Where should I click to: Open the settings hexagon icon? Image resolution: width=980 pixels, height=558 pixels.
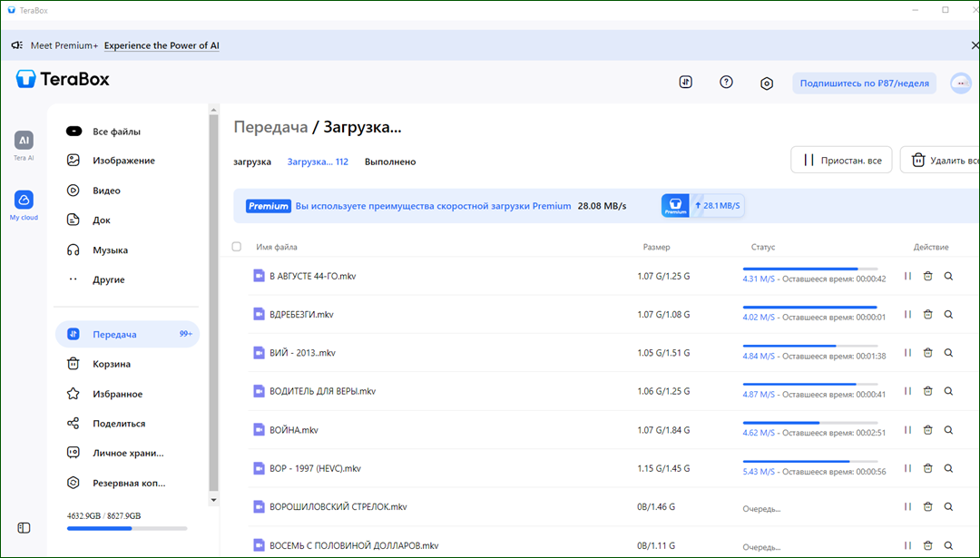click(x=766, y=83)
